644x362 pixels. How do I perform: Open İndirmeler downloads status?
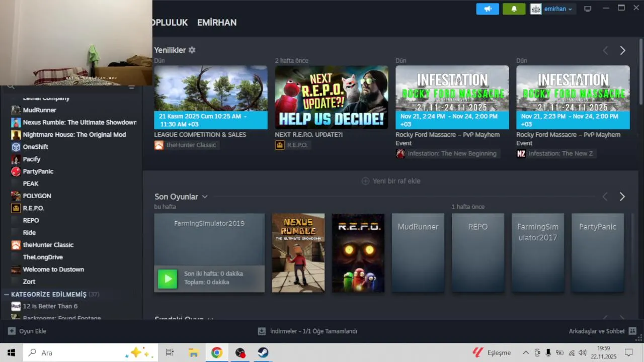pyautogui.click(x=307, y=331)
